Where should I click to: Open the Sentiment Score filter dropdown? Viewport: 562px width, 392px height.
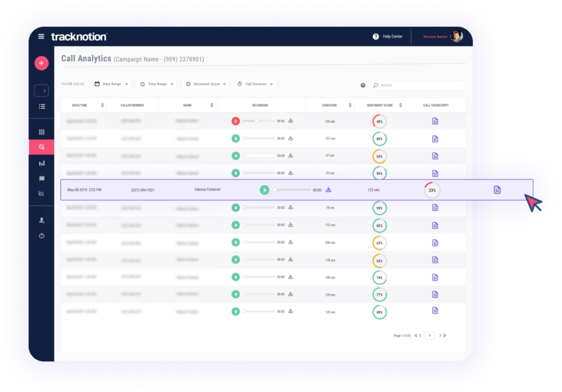pyautogui.click(x=205, y=84)
